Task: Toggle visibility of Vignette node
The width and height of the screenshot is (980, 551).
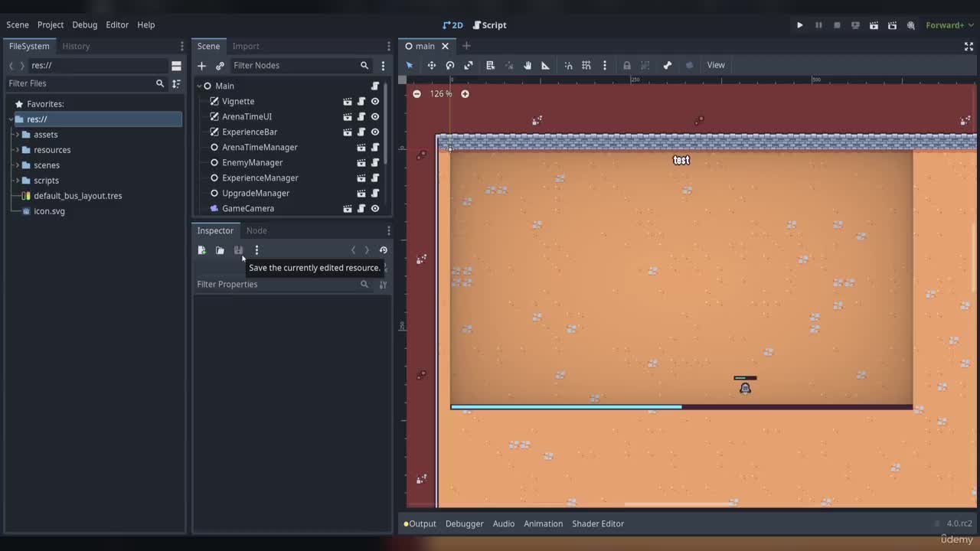Action: click(x=375, y=101)
